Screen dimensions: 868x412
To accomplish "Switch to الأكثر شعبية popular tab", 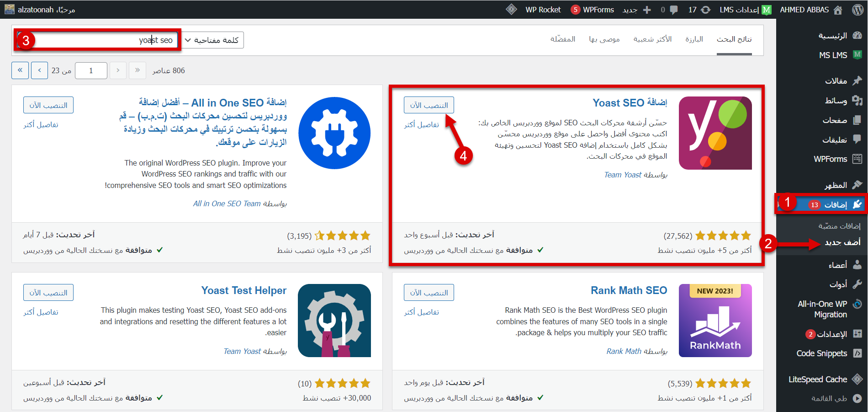I will (652, 39).
